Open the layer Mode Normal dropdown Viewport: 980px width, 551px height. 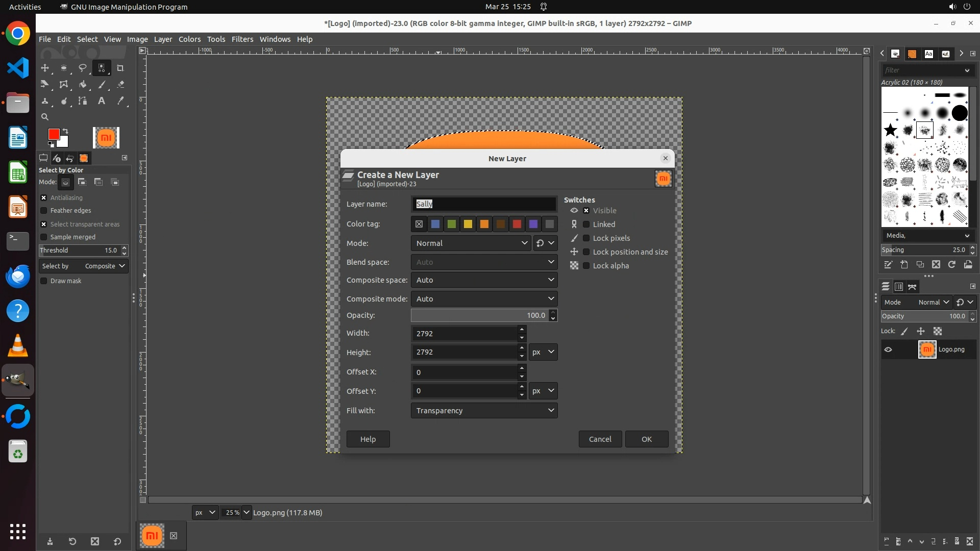coord(471,243)
